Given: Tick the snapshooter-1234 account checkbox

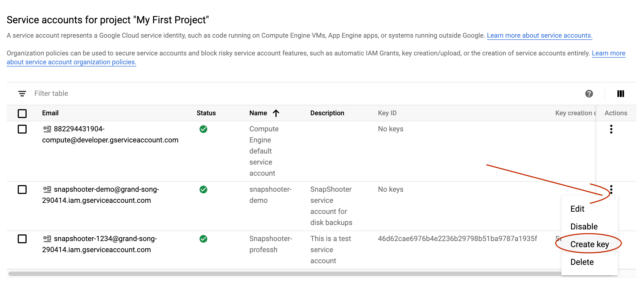Looking at the screenshot, I should 22,239.
